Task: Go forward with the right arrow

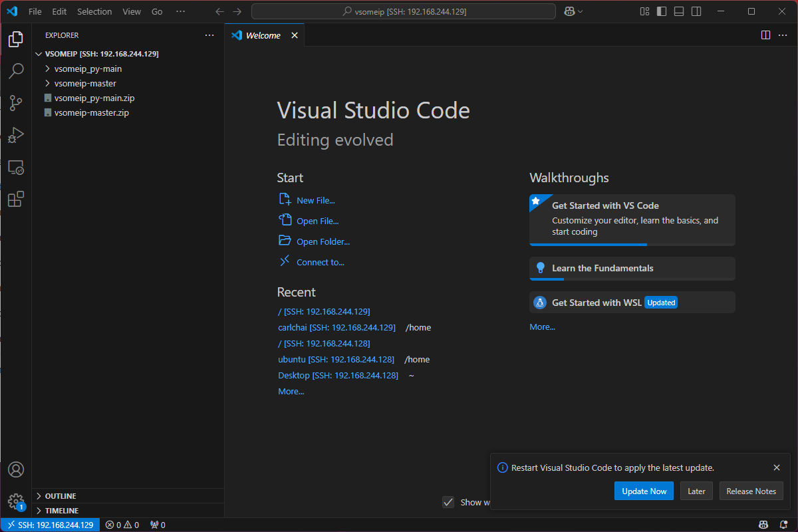Action: 237,11
